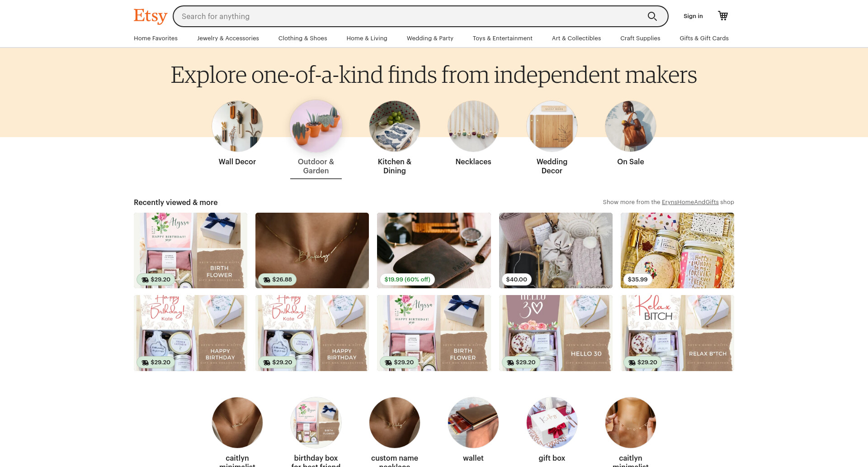
Task: Open the Gifts & Gift Cards menu
Action: click(x=704, y=38)
